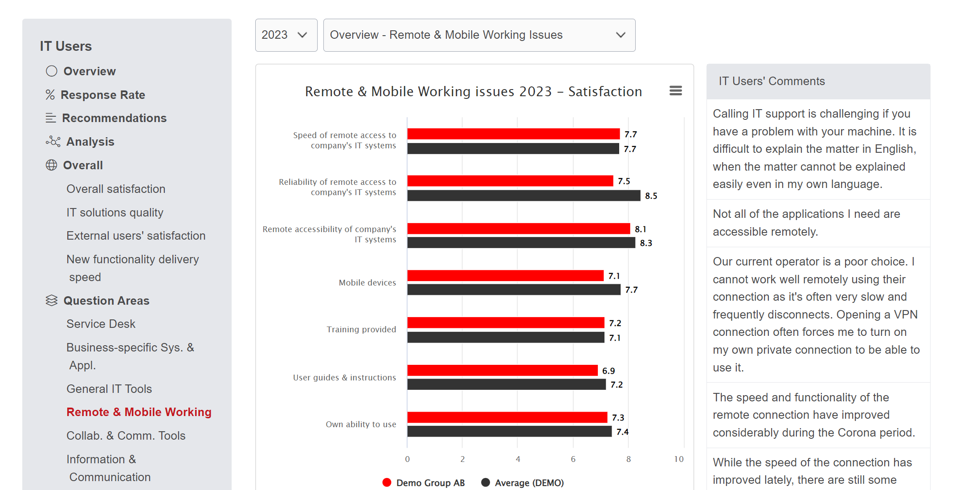The height and width of the screenshot is (490, 980).
Task: Open Service Desk question area
Action: click(x=101, y=324)
